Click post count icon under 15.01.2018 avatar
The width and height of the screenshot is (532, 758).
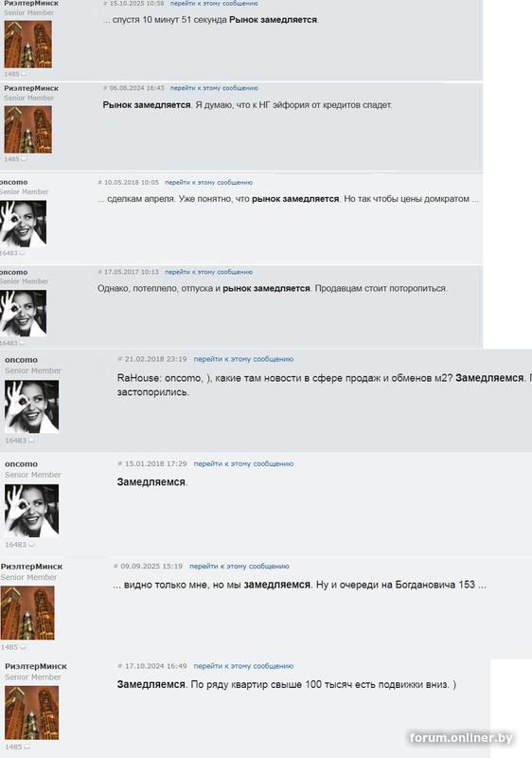click(x=31, y=544)
